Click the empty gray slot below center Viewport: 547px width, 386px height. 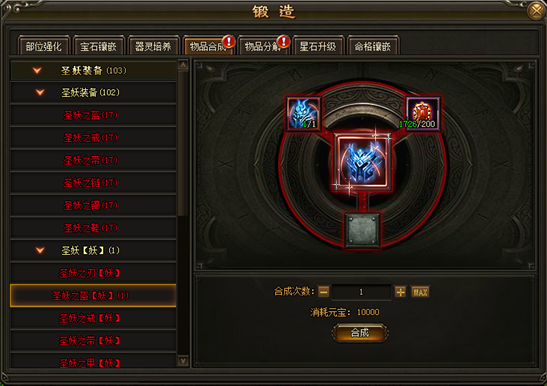point(362,230)
